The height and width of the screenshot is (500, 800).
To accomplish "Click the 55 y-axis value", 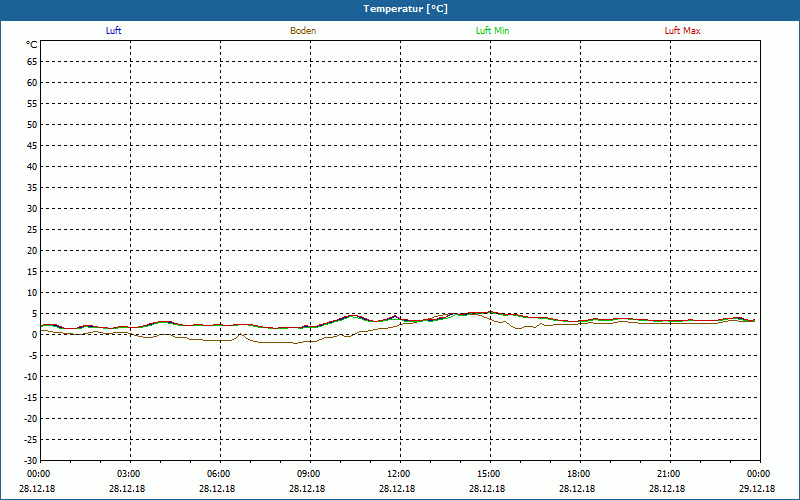I will [x=32, y=104].
